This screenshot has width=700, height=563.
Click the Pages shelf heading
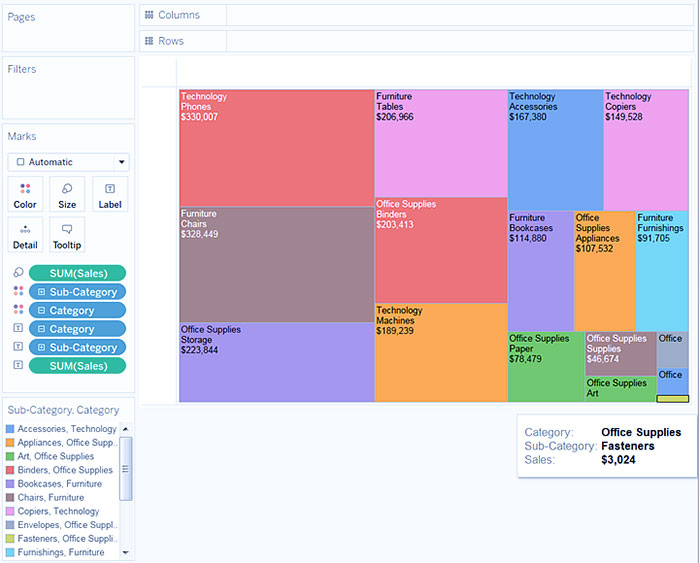(x=21, y=17)
